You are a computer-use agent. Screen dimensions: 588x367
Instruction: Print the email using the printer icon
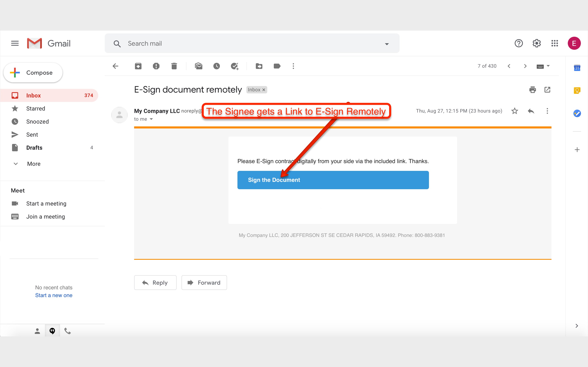pyautogui.click(x=532, y=90)
